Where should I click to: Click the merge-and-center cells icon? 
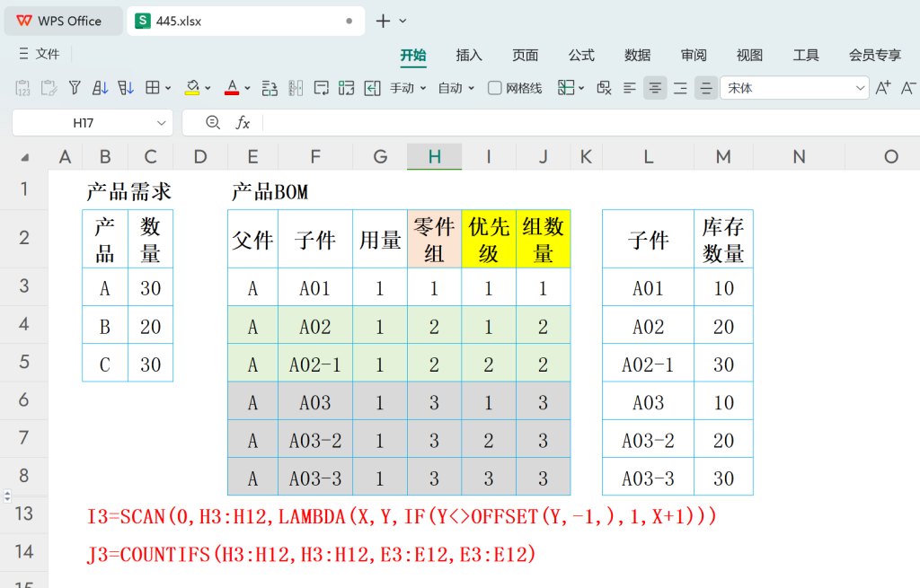[346, 88]
